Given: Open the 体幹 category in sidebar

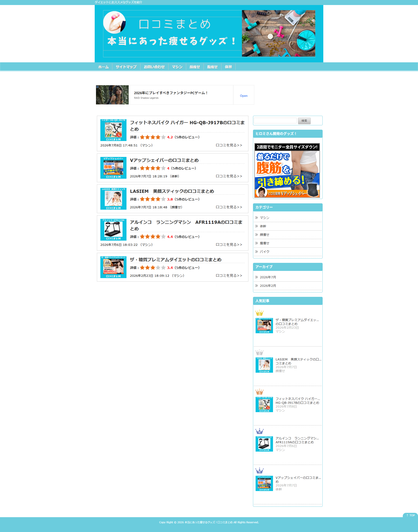Looking at the screenshot, I should pyautogui.click(x=263, y=226).
